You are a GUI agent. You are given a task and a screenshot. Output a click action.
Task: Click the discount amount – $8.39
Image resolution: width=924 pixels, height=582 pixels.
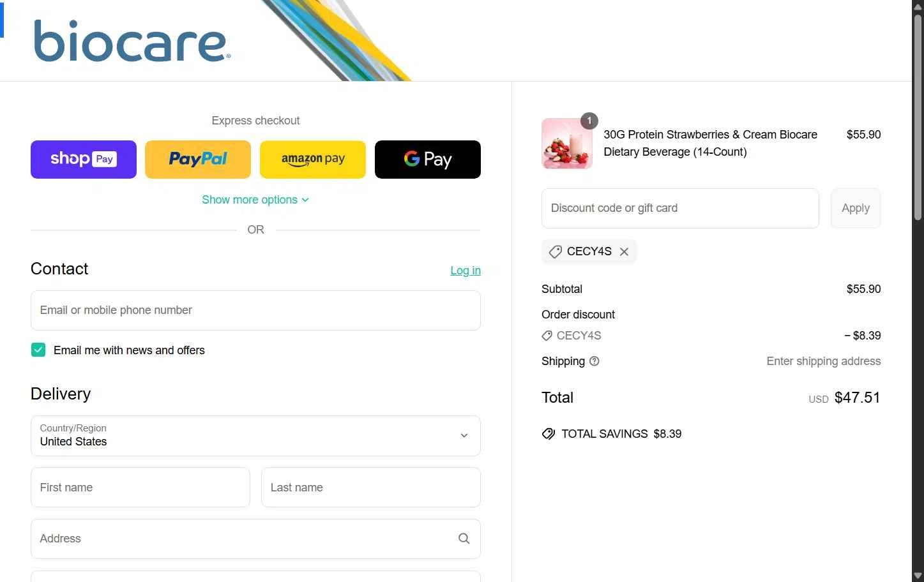863,336
